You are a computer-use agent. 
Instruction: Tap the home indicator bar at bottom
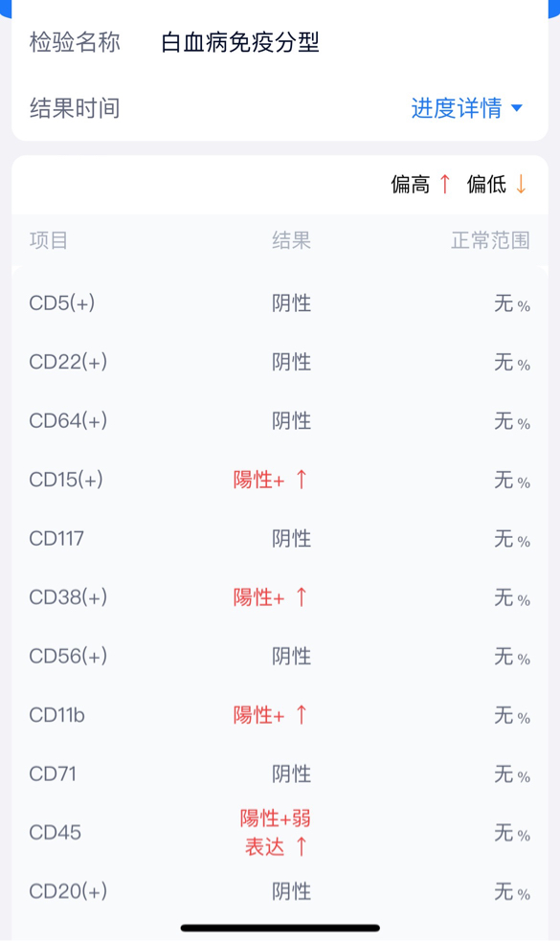tap(280, 928)
